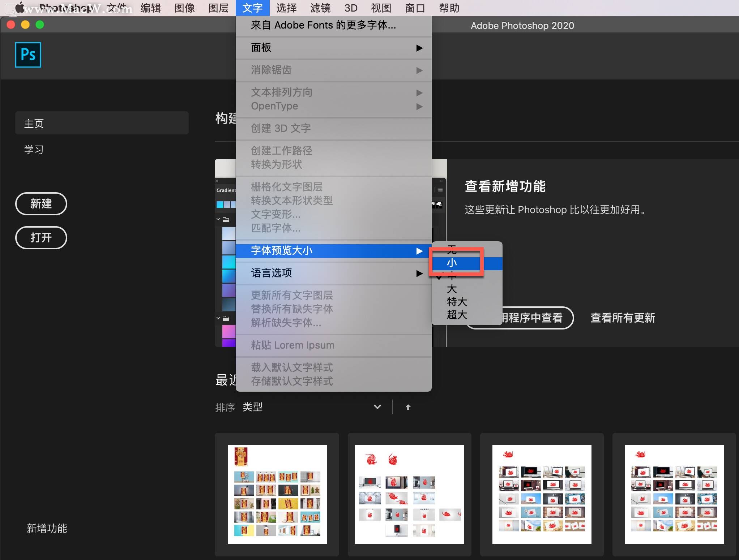Collapse the top gradient group with its chevron
The width and height of the screenshot is (739, 560).
click(218, 220)
